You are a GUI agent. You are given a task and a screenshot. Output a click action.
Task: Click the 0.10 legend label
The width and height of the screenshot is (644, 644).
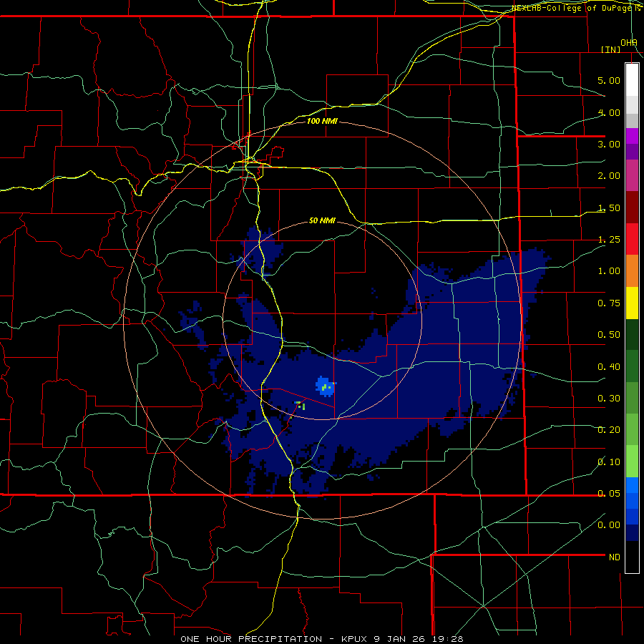609,462
